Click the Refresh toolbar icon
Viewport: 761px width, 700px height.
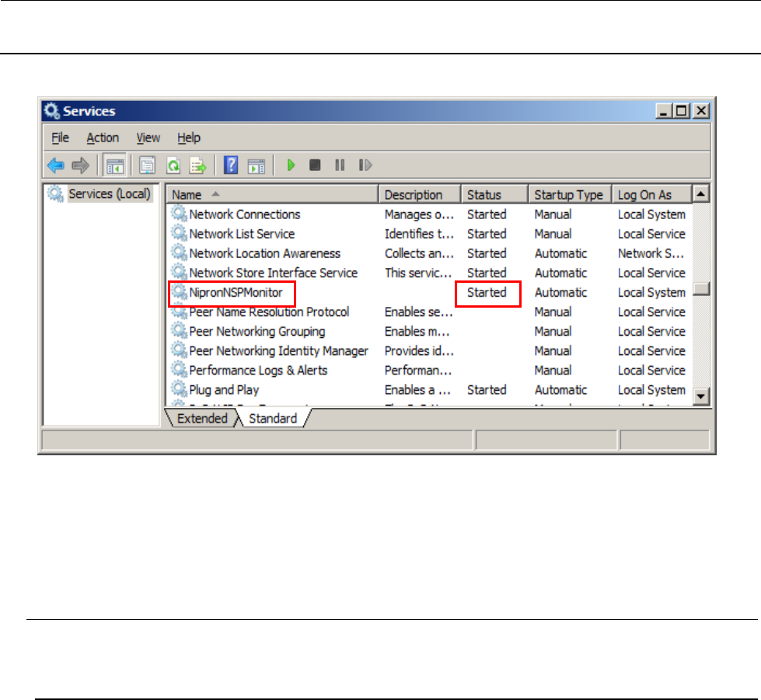click(173, 166)
